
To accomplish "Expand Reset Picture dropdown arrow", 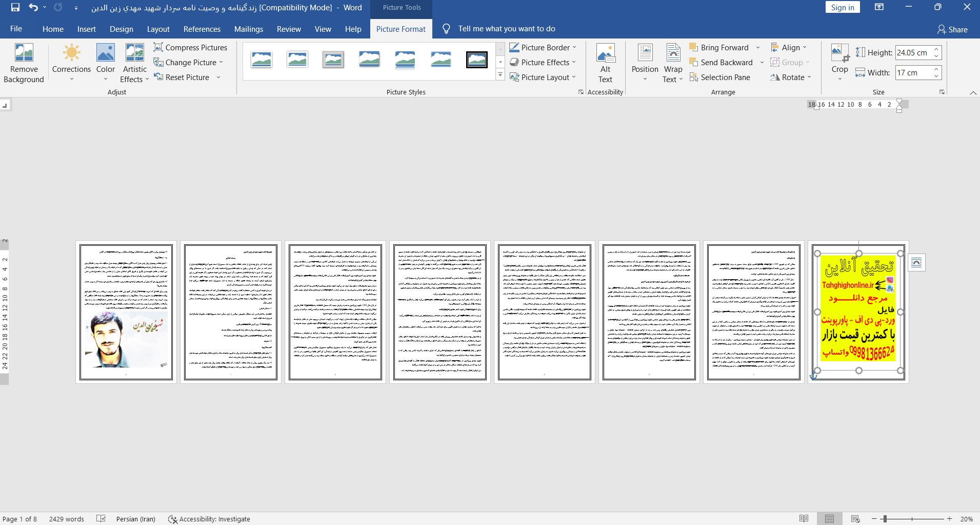I will (x=218, y=77).
